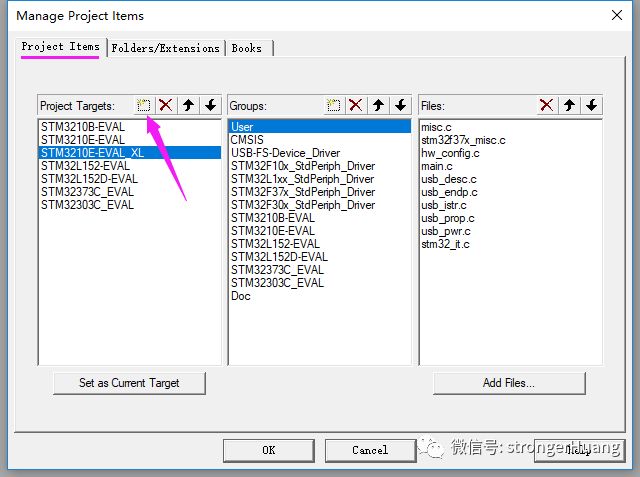The width and height of the screenshot is (640, 477).
Task: Select the USB-FS-Device_Driver group
Action: [x=320, y=153]
